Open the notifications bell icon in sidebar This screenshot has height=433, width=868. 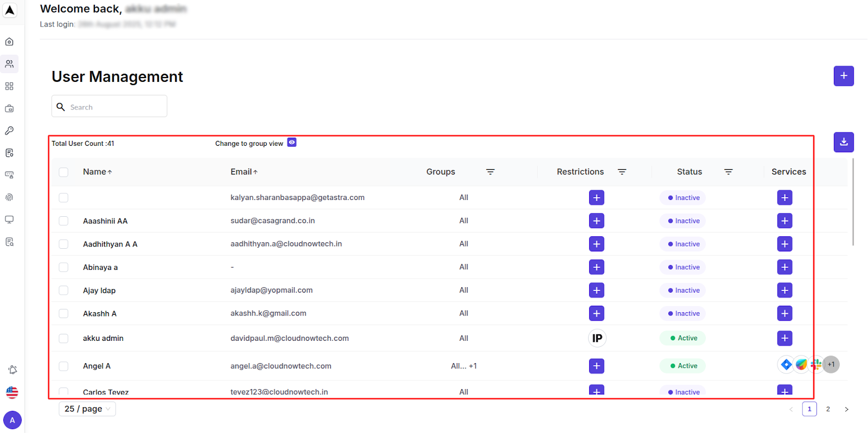12,370
